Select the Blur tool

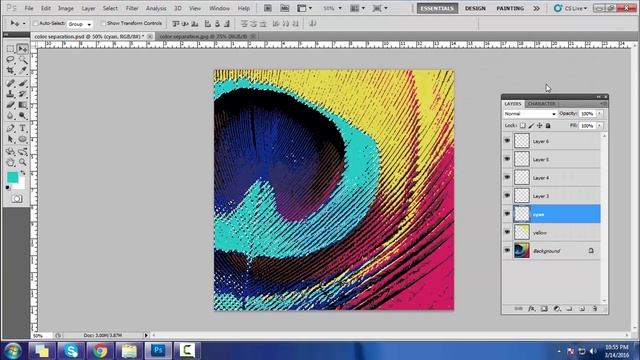(x=10, y=116)
